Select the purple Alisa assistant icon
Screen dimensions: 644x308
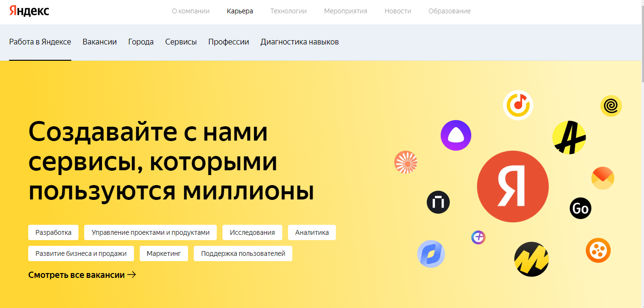[x=456, y=135]
